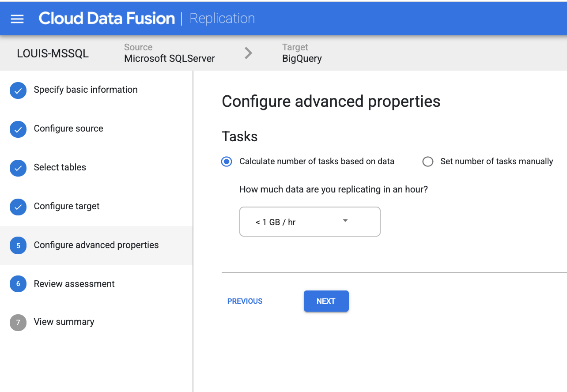
Task: Click the step 7 number badge
Action: click(x=18, y=322)
